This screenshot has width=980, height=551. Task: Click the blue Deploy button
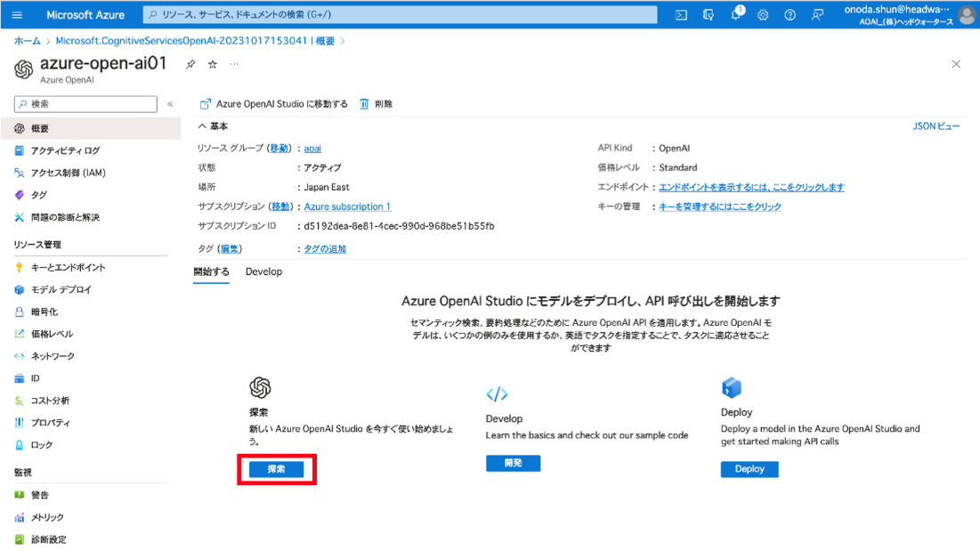click(749, 469)
